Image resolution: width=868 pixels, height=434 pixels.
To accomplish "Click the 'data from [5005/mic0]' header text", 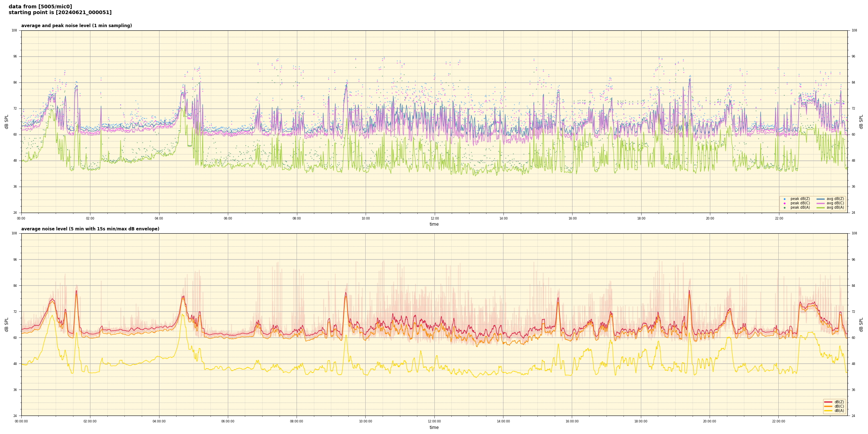I will pos(40,7).
